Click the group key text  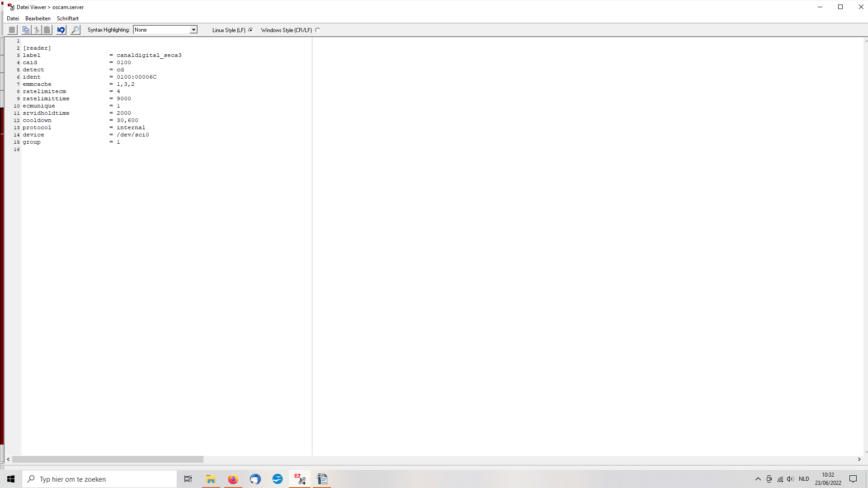pos(32,142)
